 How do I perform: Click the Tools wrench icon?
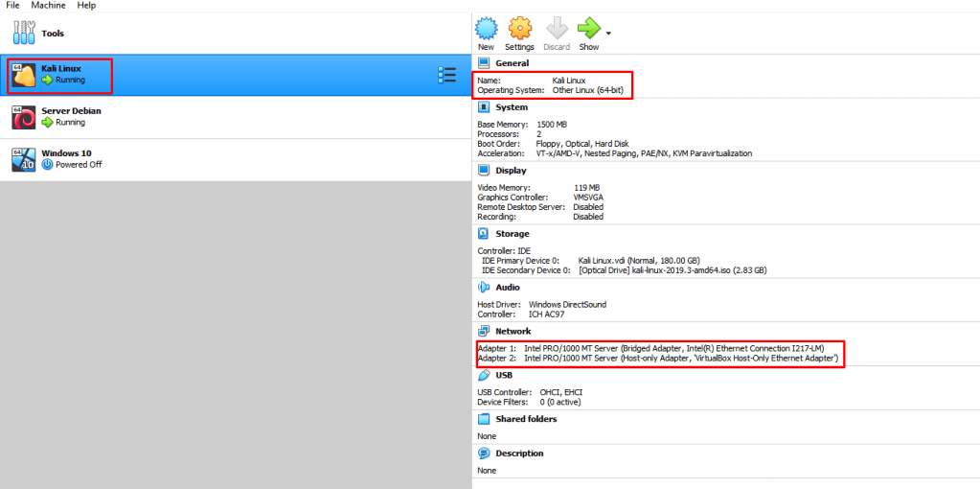[24, 34]
